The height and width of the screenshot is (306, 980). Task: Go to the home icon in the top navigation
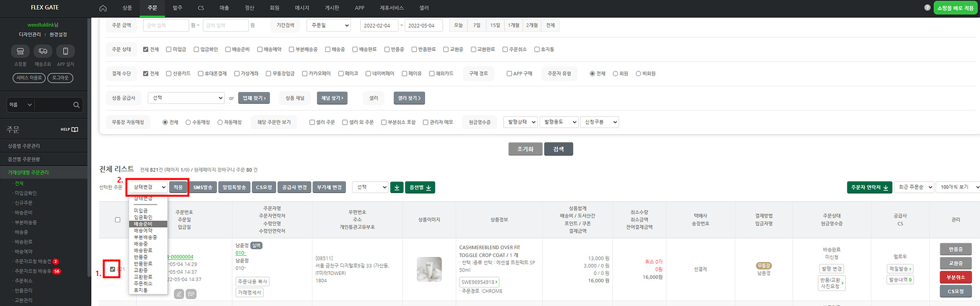(103, 8)
